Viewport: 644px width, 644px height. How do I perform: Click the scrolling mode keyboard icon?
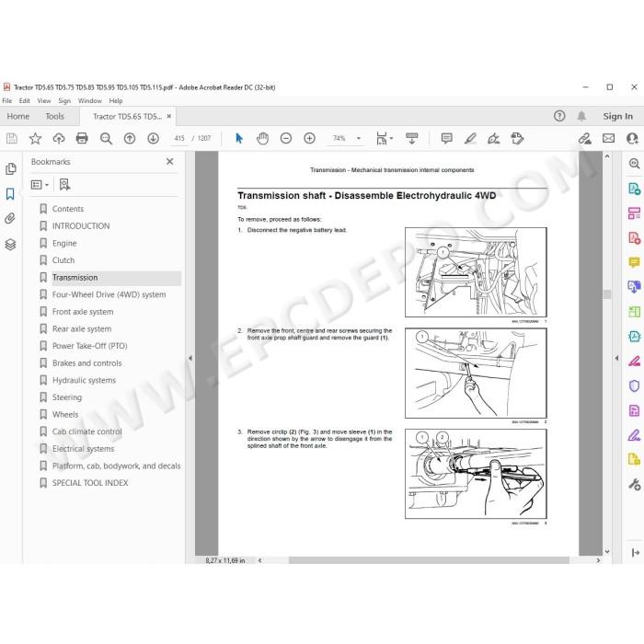point(411,138)
